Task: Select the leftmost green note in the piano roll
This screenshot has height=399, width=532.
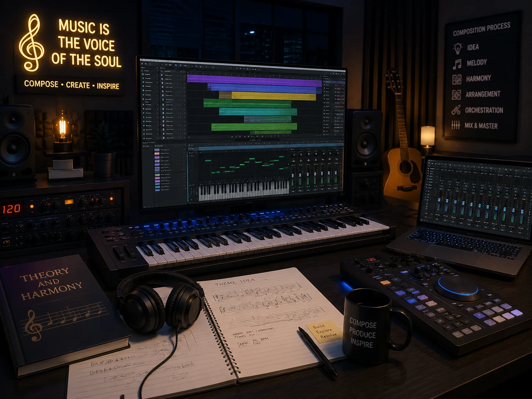Action: click(208, 161)
